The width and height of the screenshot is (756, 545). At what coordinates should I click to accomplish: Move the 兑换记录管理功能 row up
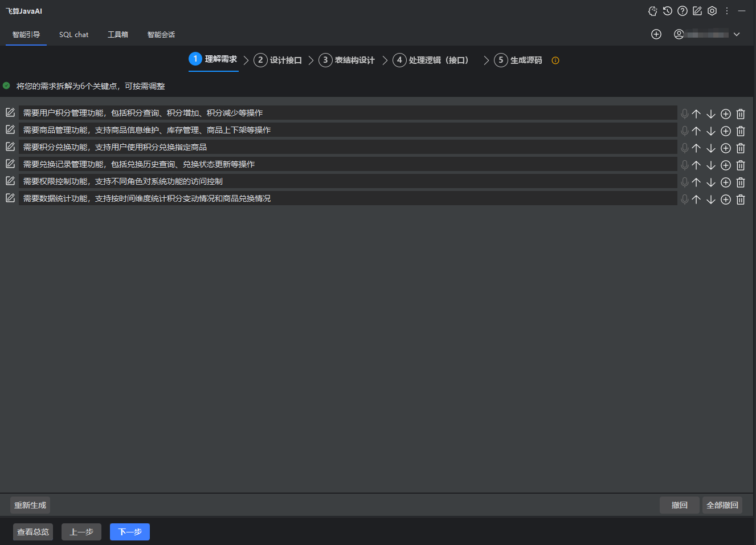696,165
